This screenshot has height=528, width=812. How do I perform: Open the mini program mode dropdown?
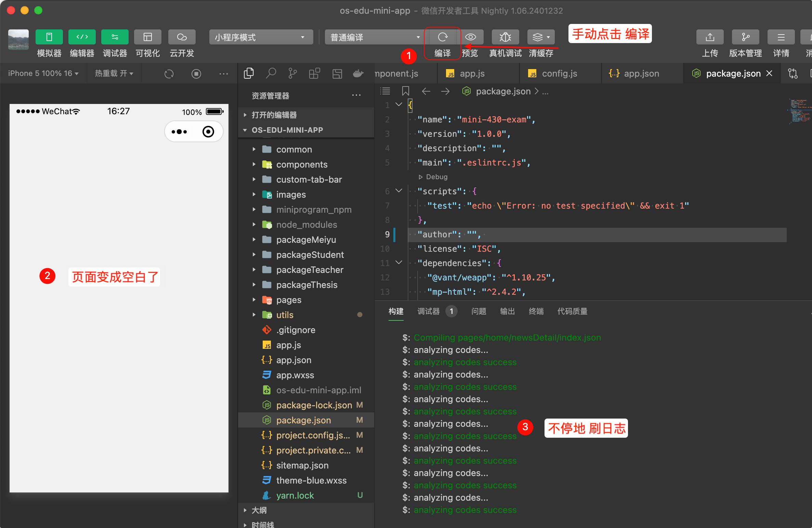[261, 37]
